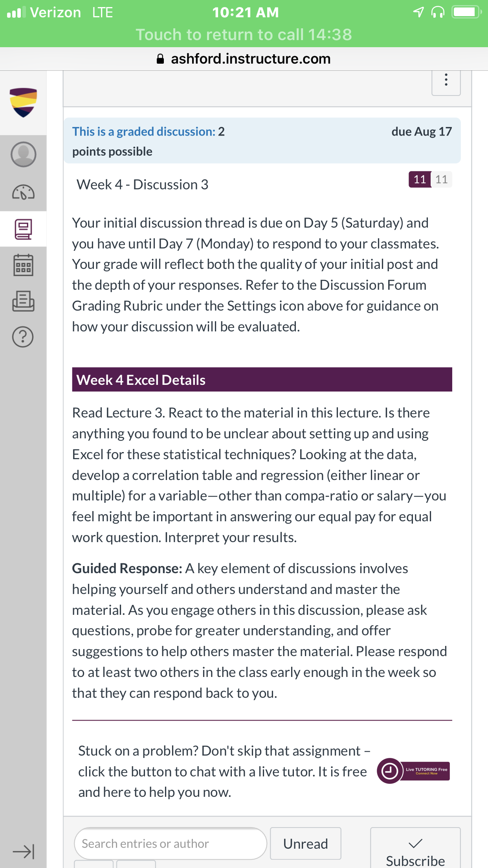Image resolution: width=488 pixels, height=868 pixels.
Task: Expand sidebar with the arrow icon
Action: (x=23, y=852)
